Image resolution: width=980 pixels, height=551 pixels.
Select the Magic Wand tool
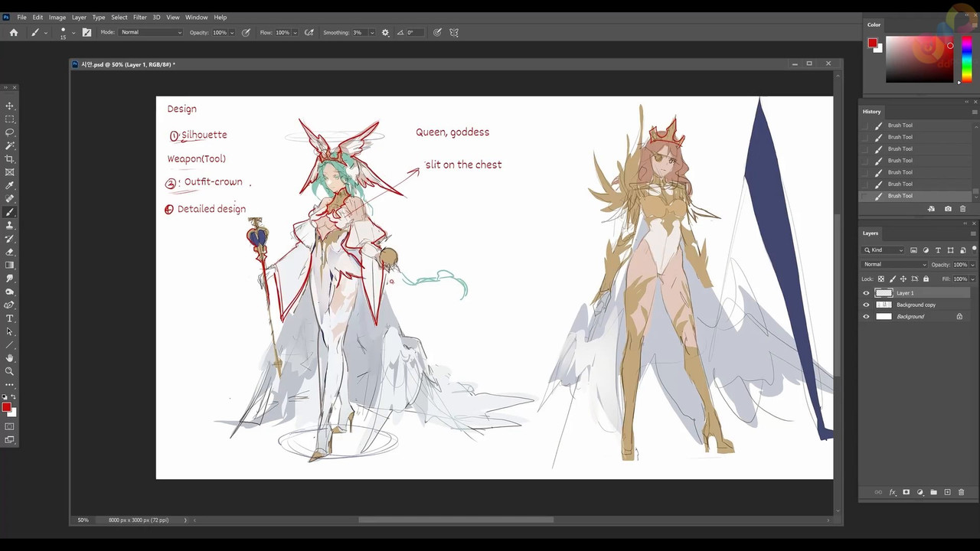pos(9,145)
